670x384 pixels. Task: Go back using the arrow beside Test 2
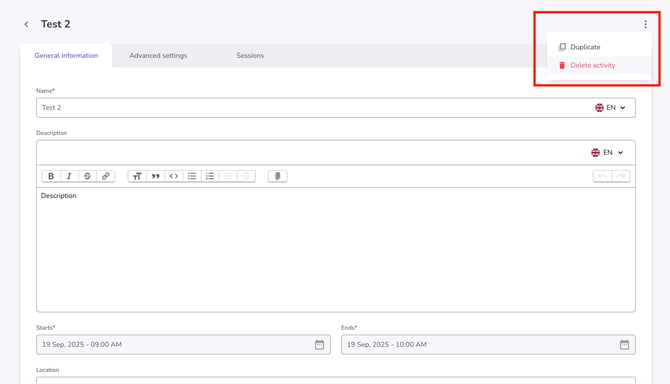[26, 24]
